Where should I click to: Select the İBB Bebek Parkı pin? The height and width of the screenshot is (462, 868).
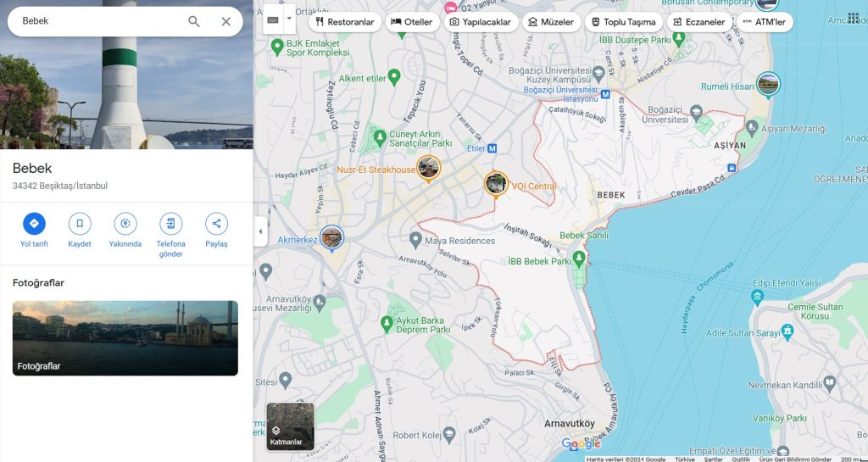coord(579,259)
